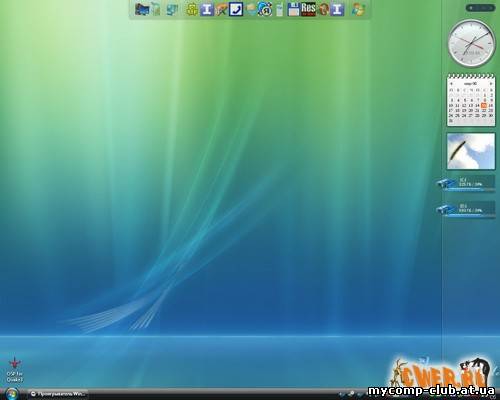Open the floppy disk icon in the dock
Screen dimensions: 500x400
pos(293,9)
